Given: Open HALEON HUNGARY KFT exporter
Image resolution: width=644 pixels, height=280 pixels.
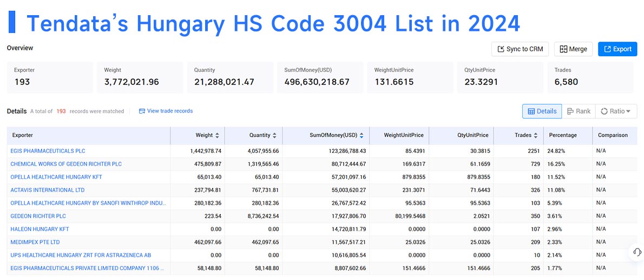Looking at the screenshot, I should [x=40, y=229].
